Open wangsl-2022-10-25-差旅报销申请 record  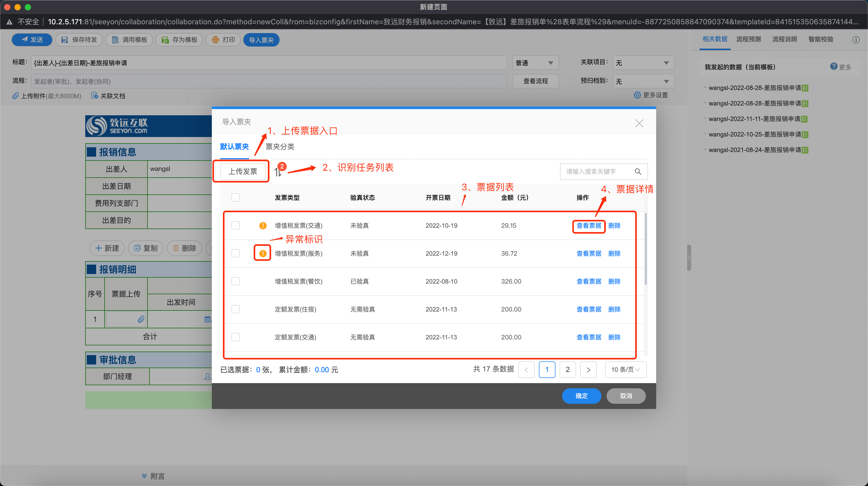pos(755,134)
